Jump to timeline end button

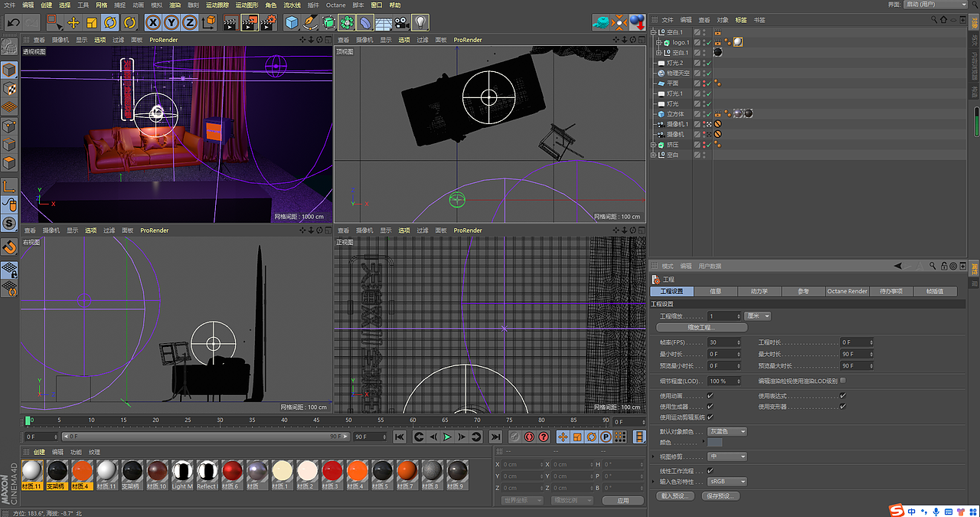point(495,437)
